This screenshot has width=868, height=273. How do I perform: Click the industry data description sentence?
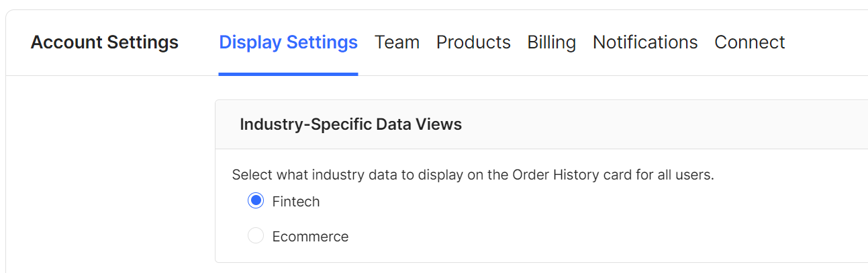coord(473,175)
